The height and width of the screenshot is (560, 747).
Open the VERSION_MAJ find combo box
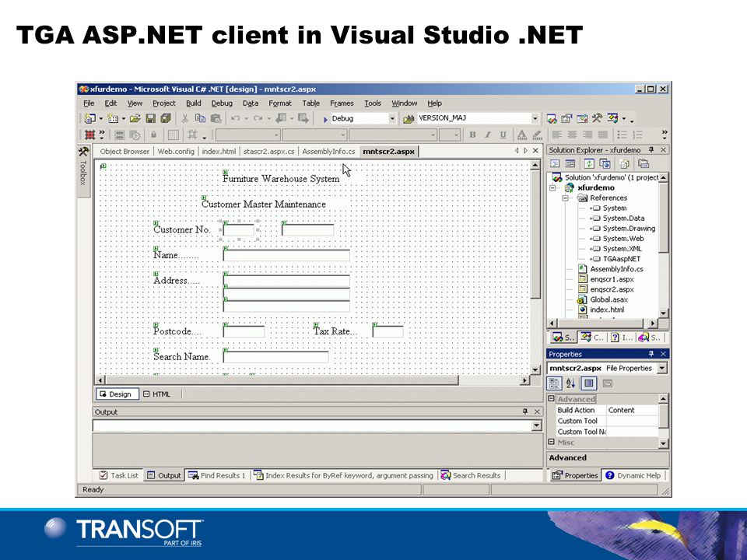point(535,118)
